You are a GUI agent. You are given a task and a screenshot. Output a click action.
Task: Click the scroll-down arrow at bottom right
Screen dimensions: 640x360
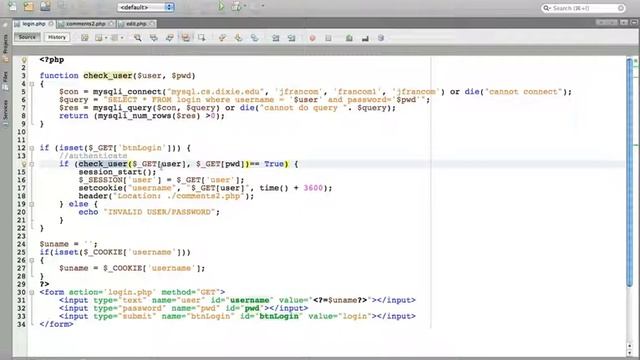coord(630,354)
